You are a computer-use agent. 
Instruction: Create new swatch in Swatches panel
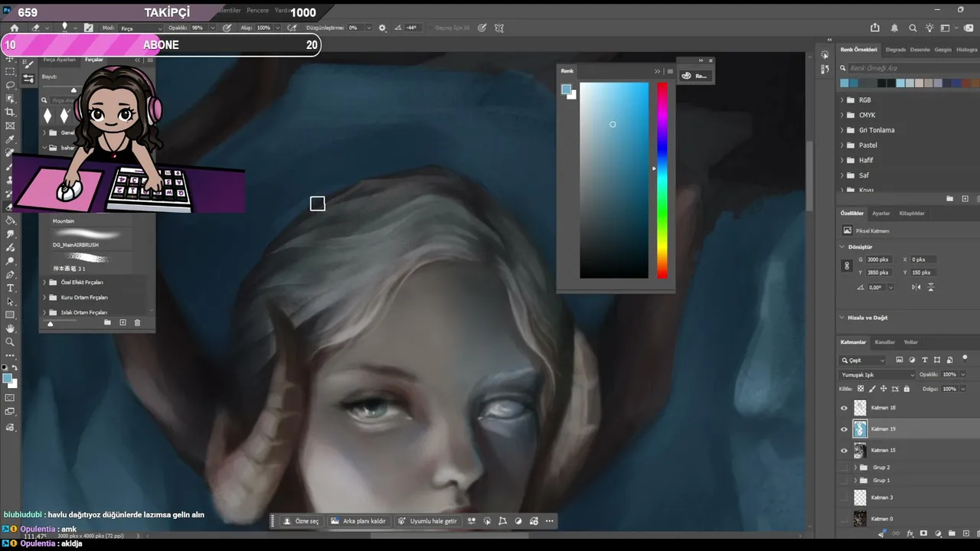pos(965,198)
